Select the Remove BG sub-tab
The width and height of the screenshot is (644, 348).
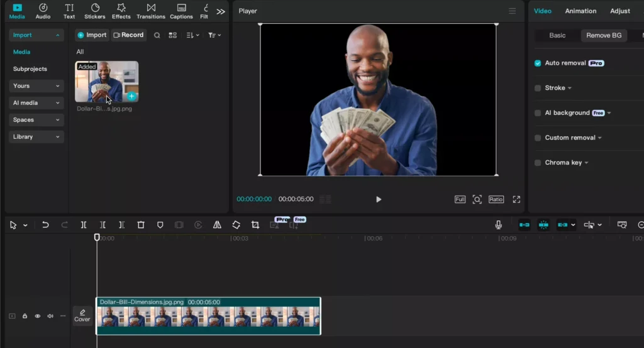coord(604,35)
